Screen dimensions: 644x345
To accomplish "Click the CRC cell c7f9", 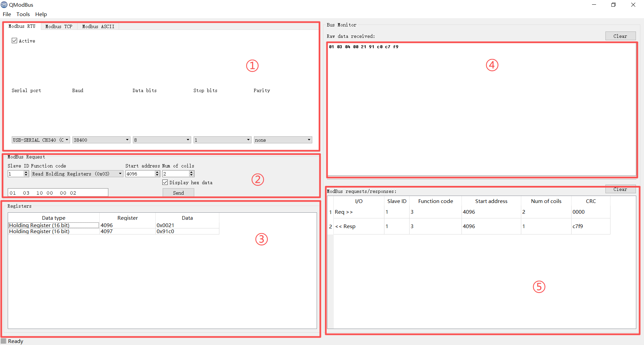I will [x=591, y=226].
